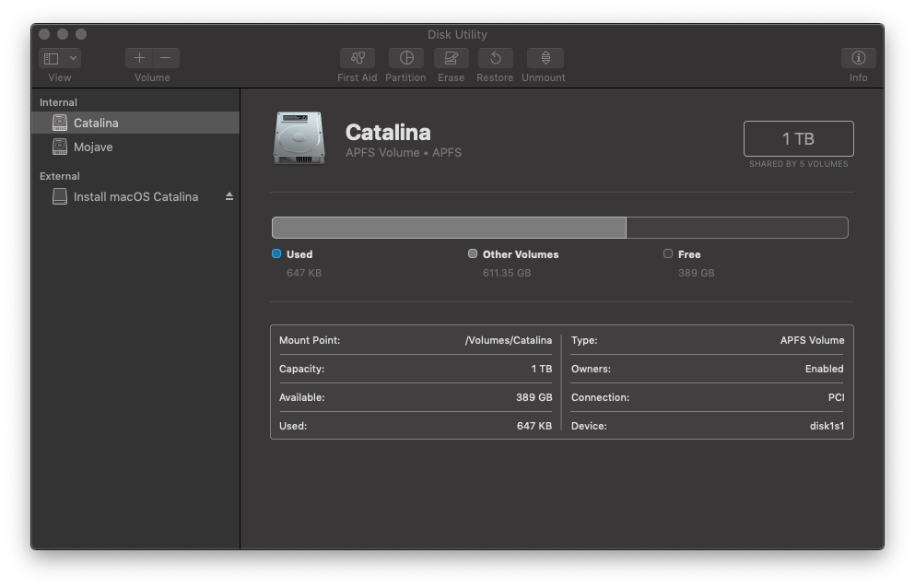Zoom the Disk Utility window
This screenshot has width=915, height=588.
coord(81,34)
